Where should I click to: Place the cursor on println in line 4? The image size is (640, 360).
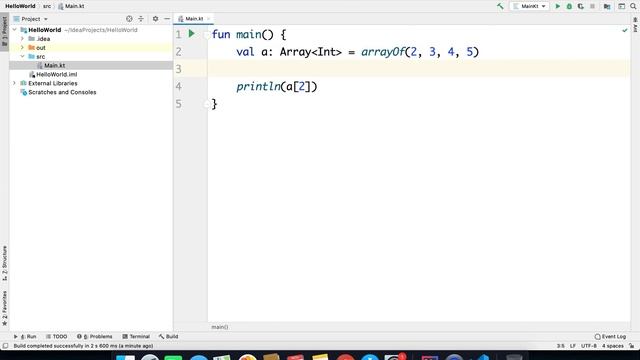coord(258,87)
